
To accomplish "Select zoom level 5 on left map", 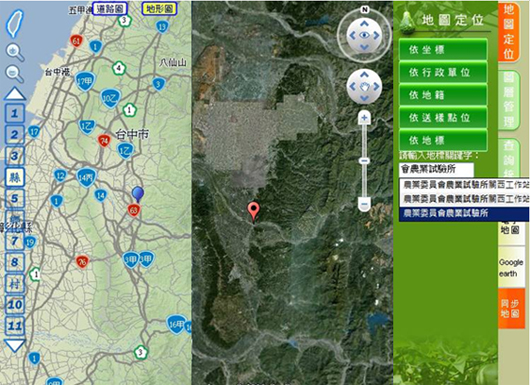I will point(15,198).
